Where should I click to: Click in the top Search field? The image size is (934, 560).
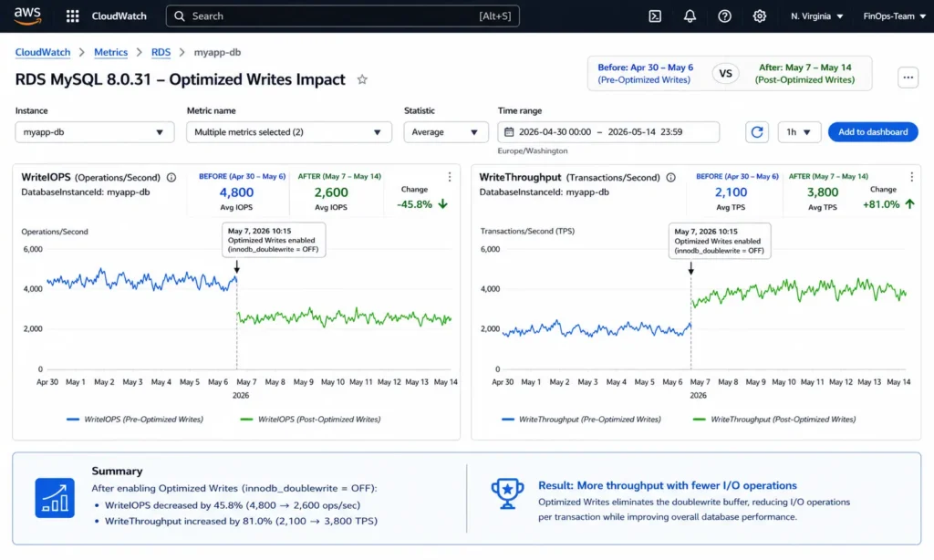[x=343, y=16]
